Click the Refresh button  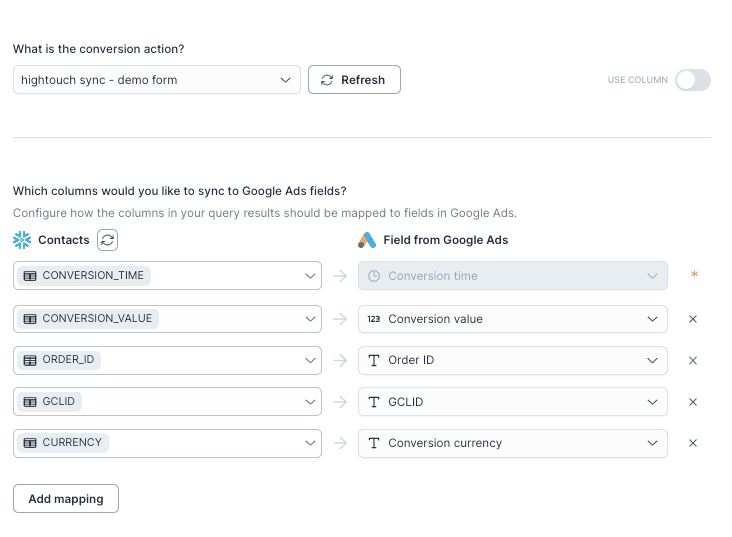[x=354, y=80]
